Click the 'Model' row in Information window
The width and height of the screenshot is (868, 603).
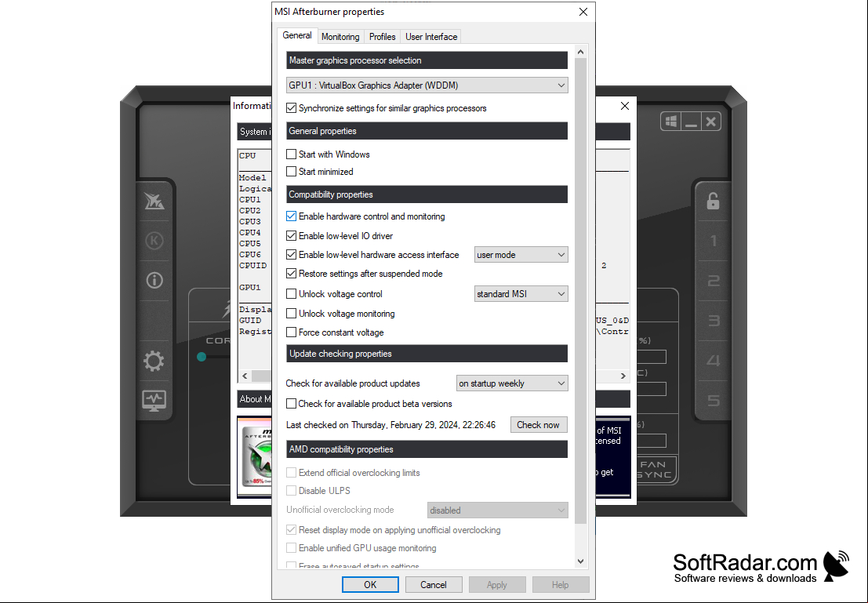[x=252, y=178]
